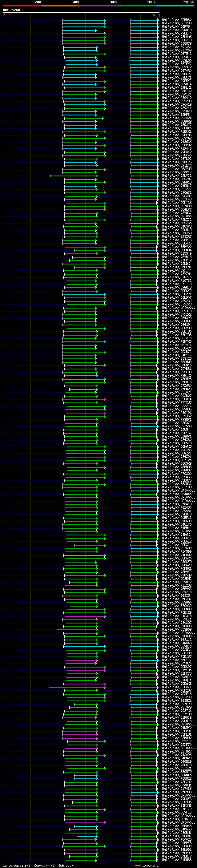Screen dimensions: 197x868
Task: Click hit label UniRef100_C1GUP1
Action: 177,436
